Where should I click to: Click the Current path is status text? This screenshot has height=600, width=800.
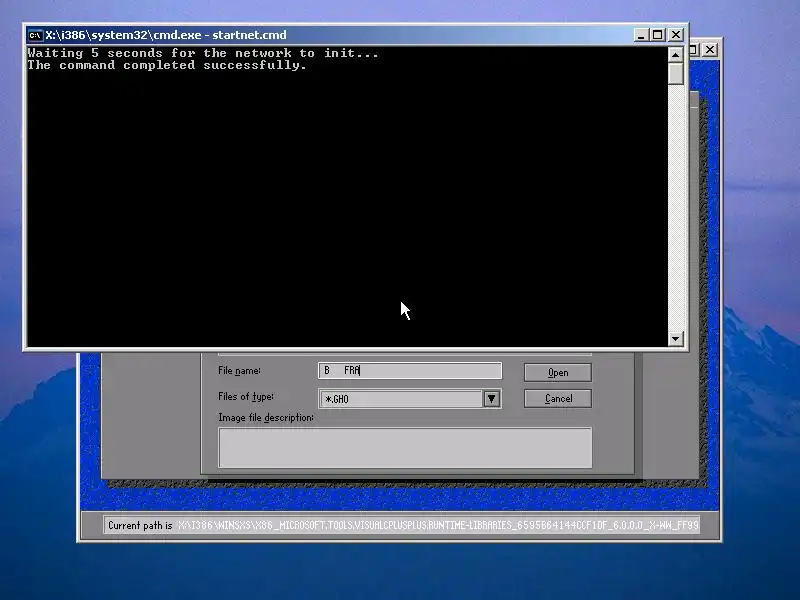pyautogui.click(x=140, y=525)
